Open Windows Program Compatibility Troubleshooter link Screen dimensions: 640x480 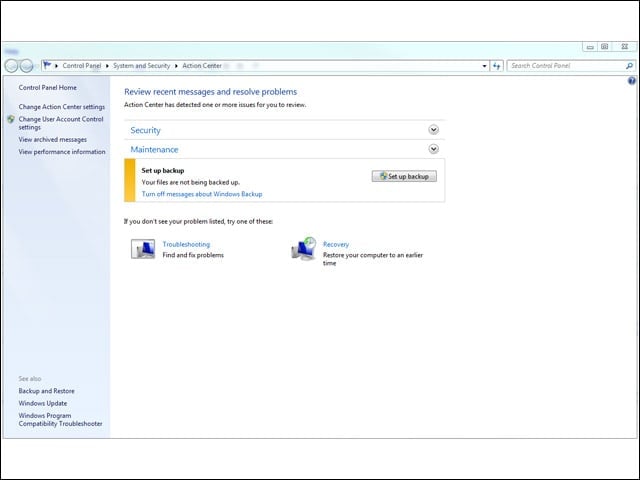60,420
